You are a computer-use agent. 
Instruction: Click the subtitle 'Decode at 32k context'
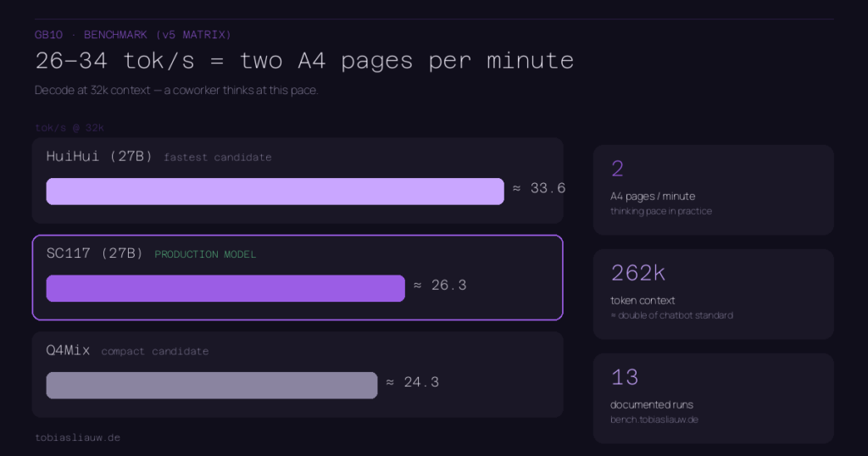click(x=92, y=90)
